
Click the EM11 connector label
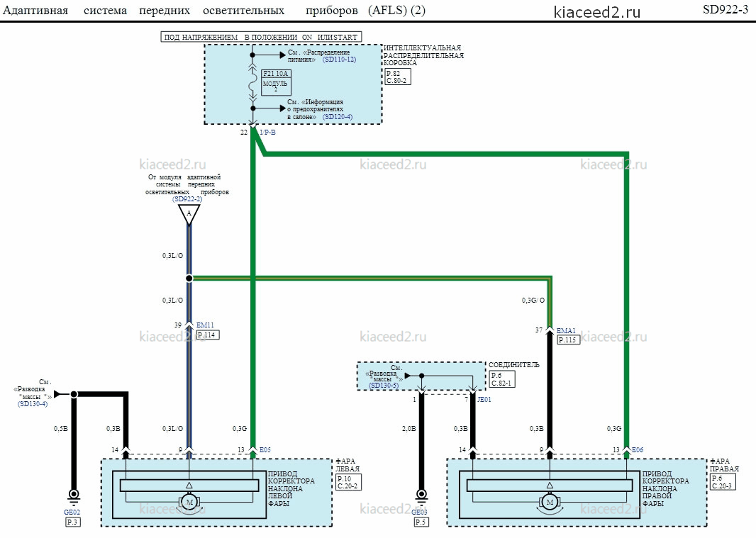click(x=205, y=325)
